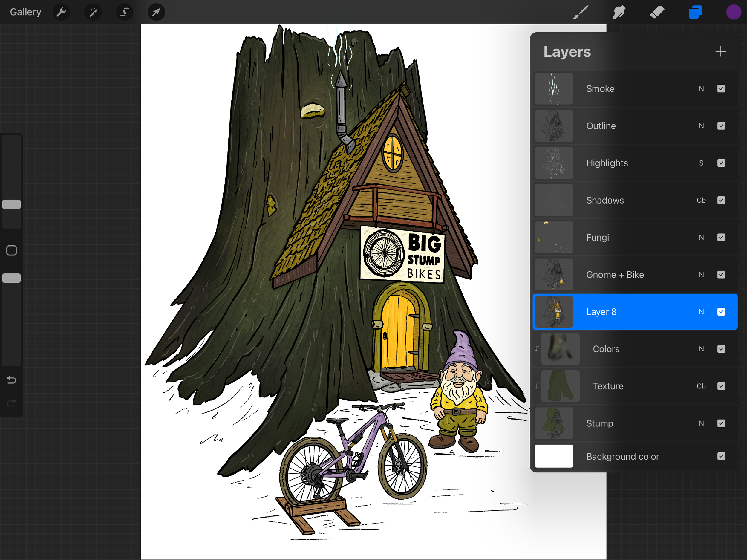Choose the Brush tool

[x=581, y=12]
